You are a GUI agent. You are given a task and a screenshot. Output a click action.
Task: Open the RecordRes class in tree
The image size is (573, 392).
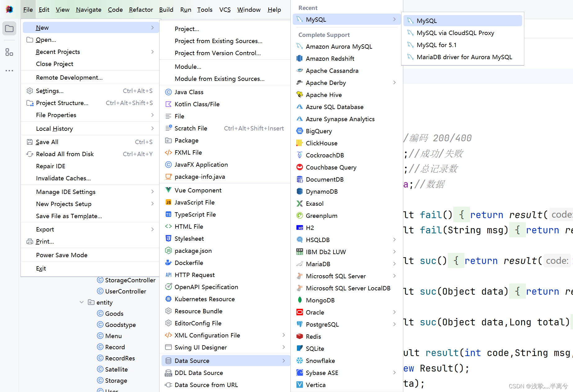pos(120,358)
